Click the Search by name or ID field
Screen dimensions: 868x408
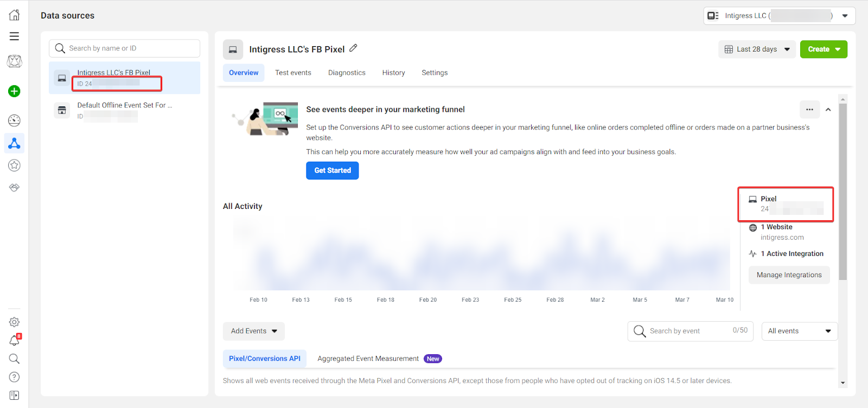(124, 48)
